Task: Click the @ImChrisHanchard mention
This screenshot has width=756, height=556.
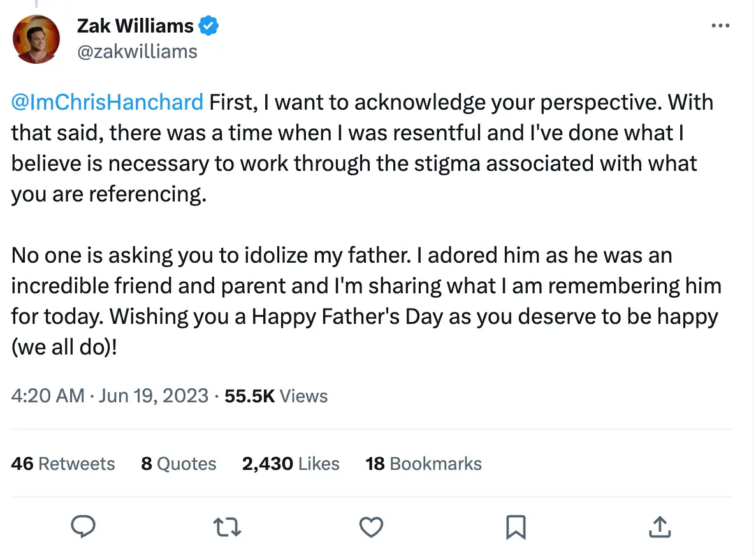Action: [x=107, y=102]
